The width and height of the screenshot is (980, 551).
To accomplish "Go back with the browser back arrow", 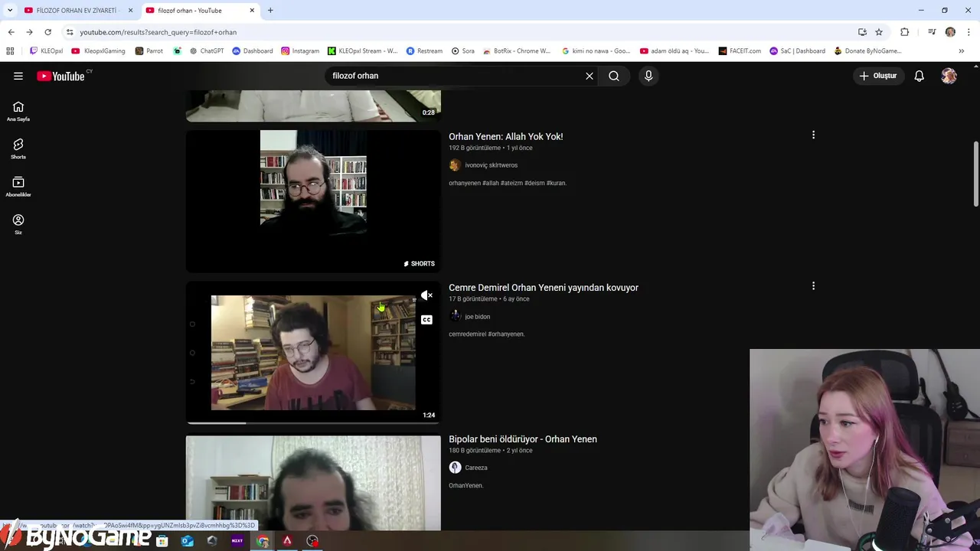I will [11, 32].
